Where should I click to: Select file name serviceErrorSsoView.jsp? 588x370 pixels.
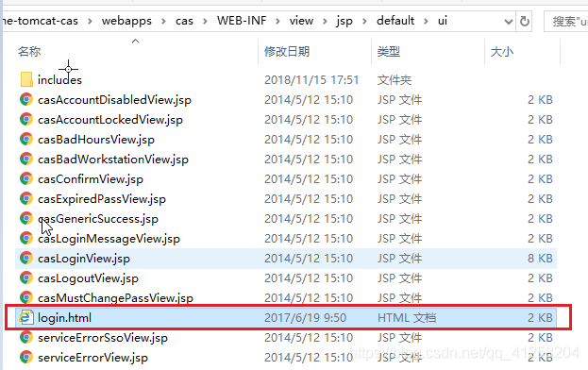103,338
